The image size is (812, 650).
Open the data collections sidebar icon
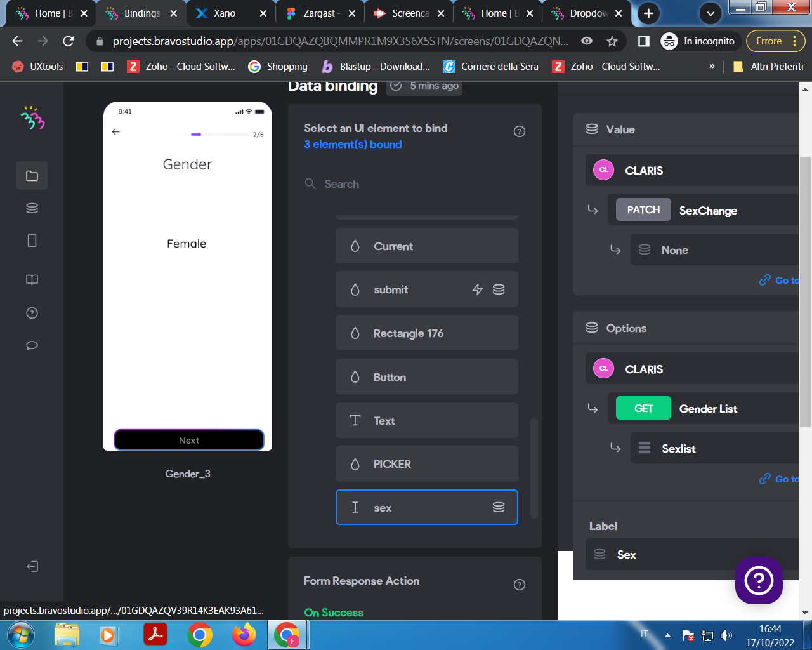pyautogui.click(x=32, y=208)
